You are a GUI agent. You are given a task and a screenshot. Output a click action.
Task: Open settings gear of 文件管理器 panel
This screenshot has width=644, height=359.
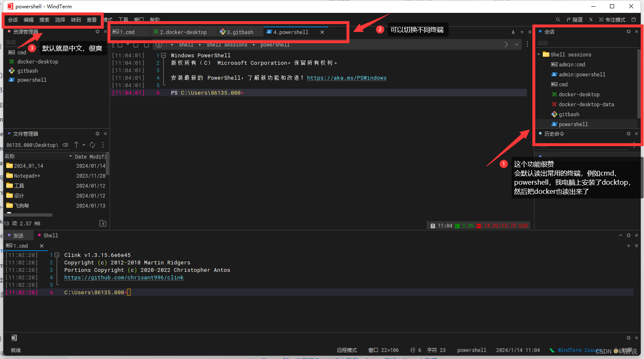pos(98,134)
